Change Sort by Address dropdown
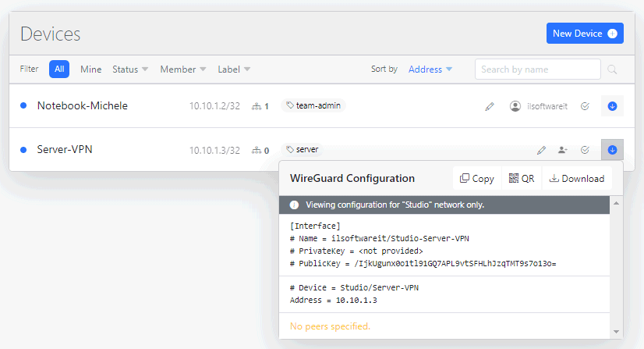Image resolution: width=644 pixels, height=349 pixels. pos(430,69)
